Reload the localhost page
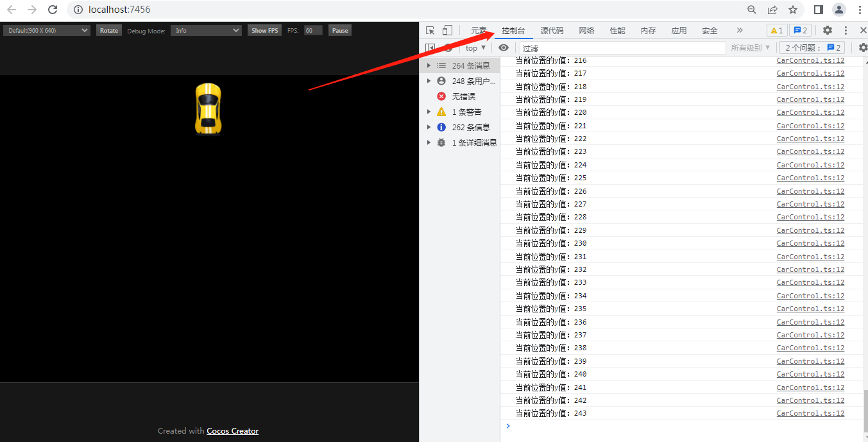 (x=53, y=10)
